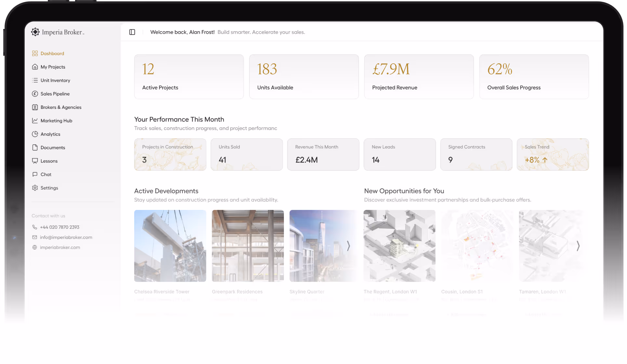Screen dimensions: 627x364
Task: Open the Dashboard tab
Action: pos(52,53)
